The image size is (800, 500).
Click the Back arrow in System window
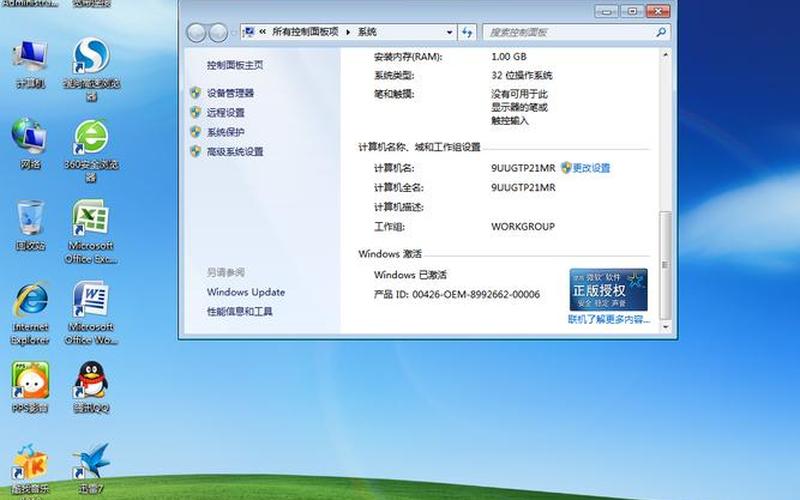[196, 33]
